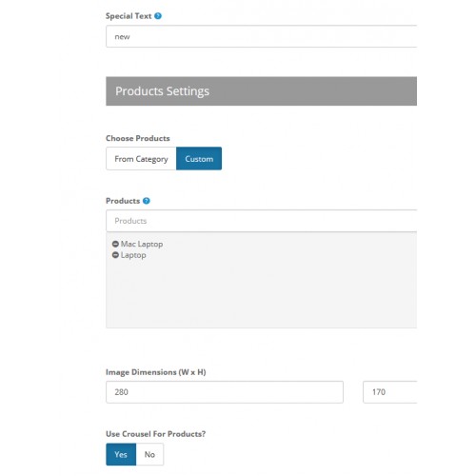Screen dimensions: 476x476
Task: Select Custom product source
Action: pyautogui.click(x=199, y=159)
